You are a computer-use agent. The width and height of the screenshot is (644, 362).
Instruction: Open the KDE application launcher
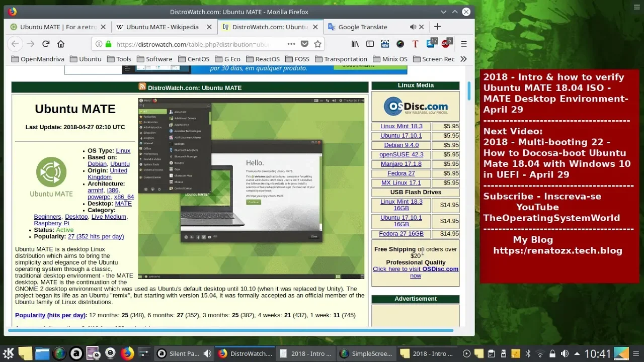[x=9, y=353]
